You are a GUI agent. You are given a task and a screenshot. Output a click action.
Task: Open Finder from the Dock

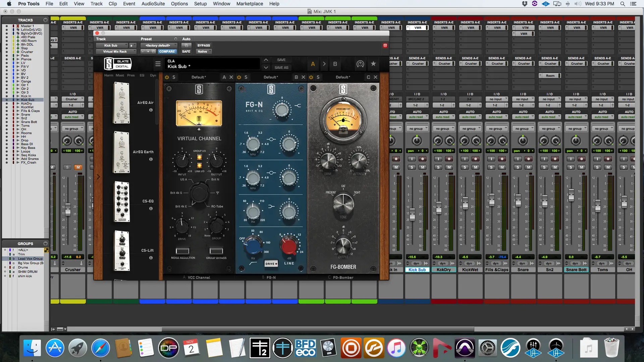(32, 348)
